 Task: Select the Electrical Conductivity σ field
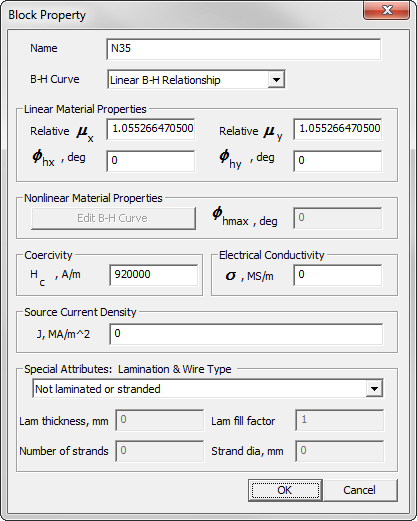pyautogui.click(x=338, y=275)
